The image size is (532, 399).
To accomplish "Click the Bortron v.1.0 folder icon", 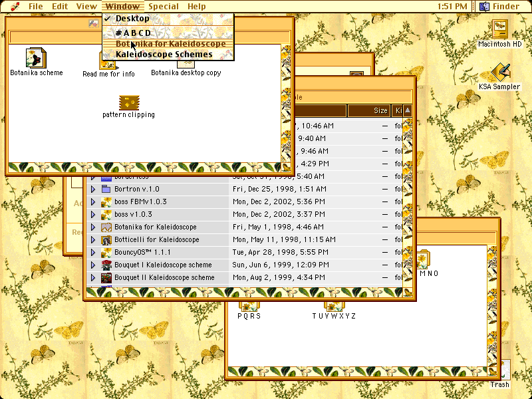I will coord(106,189).
